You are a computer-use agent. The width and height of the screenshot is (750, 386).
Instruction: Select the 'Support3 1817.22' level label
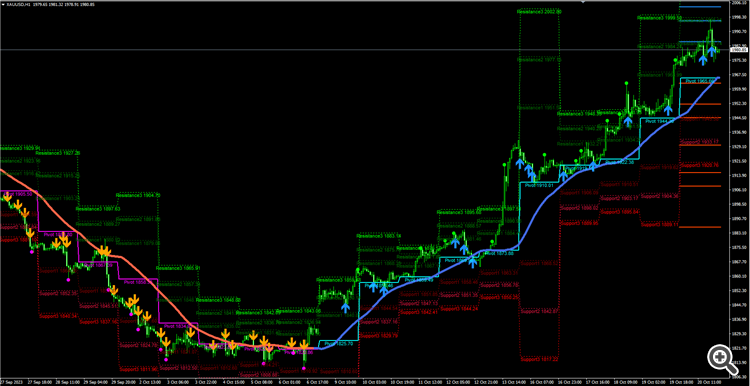(540, 359)
